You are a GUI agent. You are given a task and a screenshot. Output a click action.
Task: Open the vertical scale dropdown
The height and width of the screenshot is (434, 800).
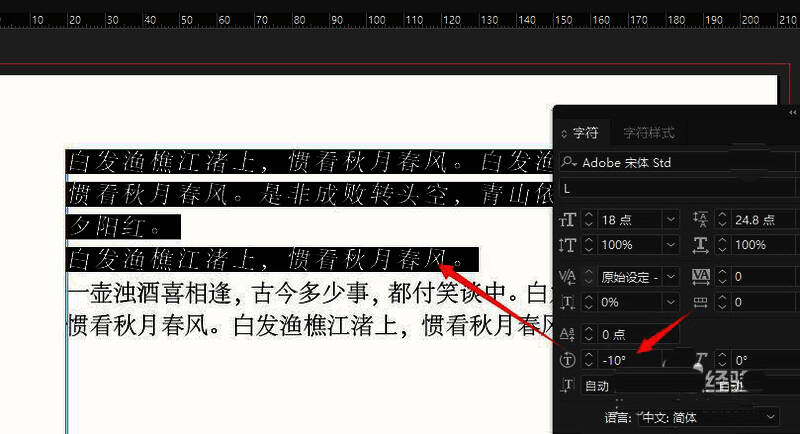tap(670, 245)
